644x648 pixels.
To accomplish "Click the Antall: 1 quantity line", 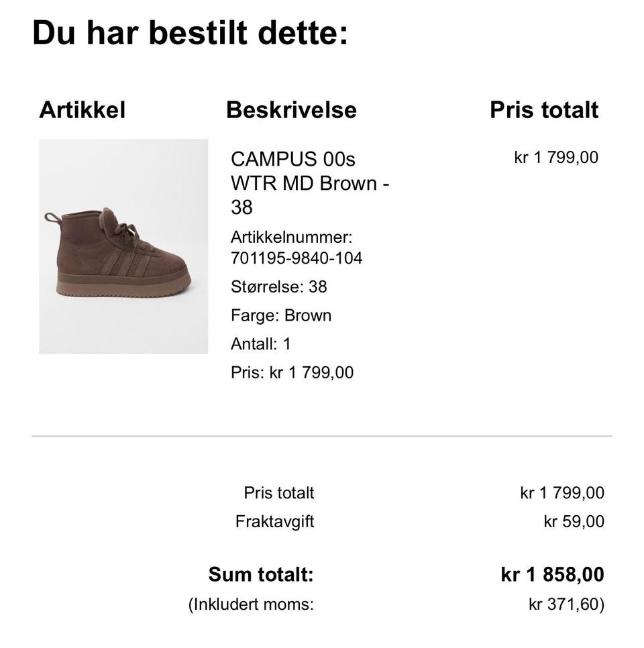I will [261, 344].
